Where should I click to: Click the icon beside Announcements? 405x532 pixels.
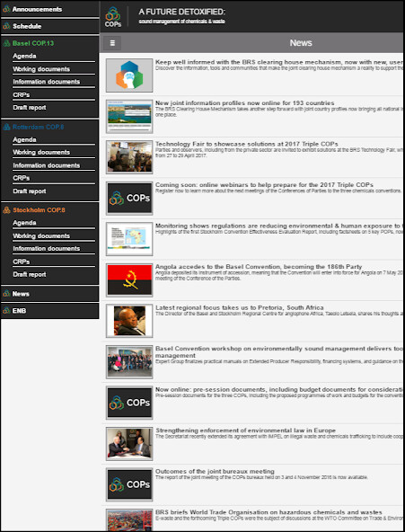pos(6,9)
